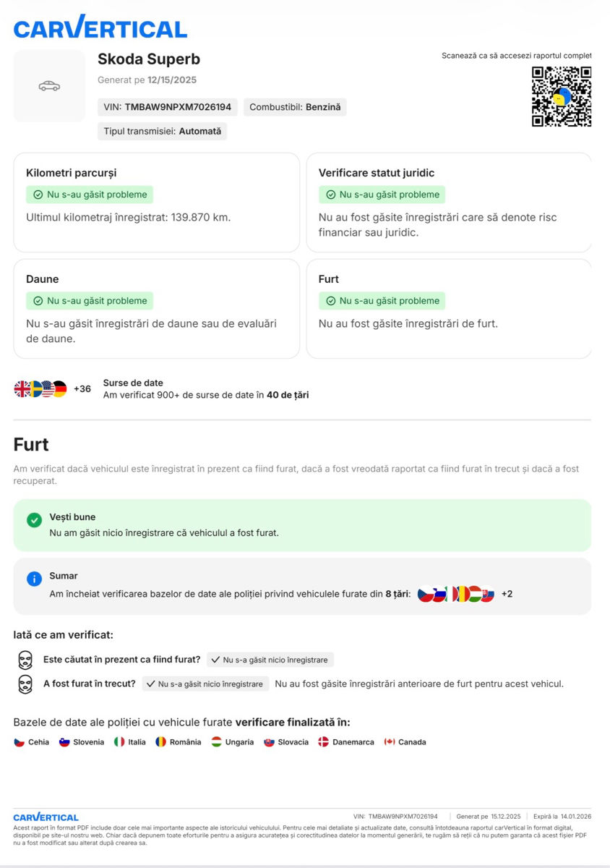Click the footer carVertical logo
Image resolution: width=610 pixels, height=868 pixels.
(x=46, y=817)
